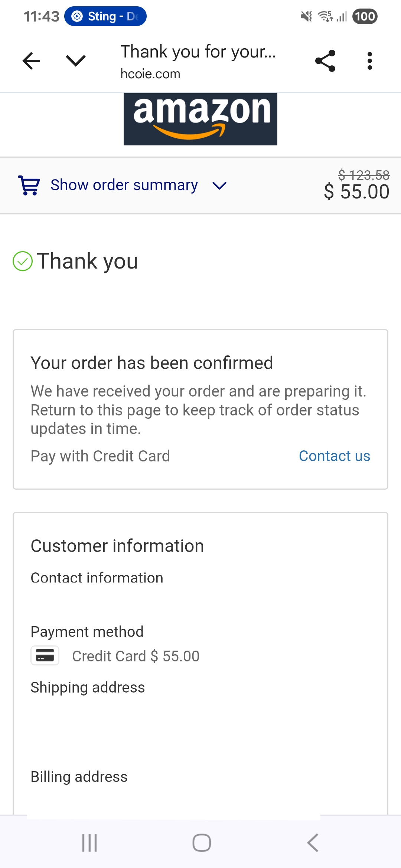Tap the Amazon logo banner
The width and height of the screenshot is (401, 868).
click(200, 119)
